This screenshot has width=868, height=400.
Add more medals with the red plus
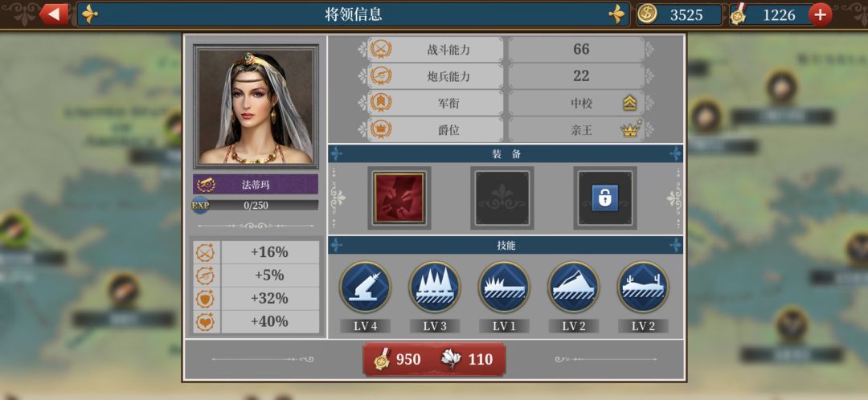click(820, 15)
